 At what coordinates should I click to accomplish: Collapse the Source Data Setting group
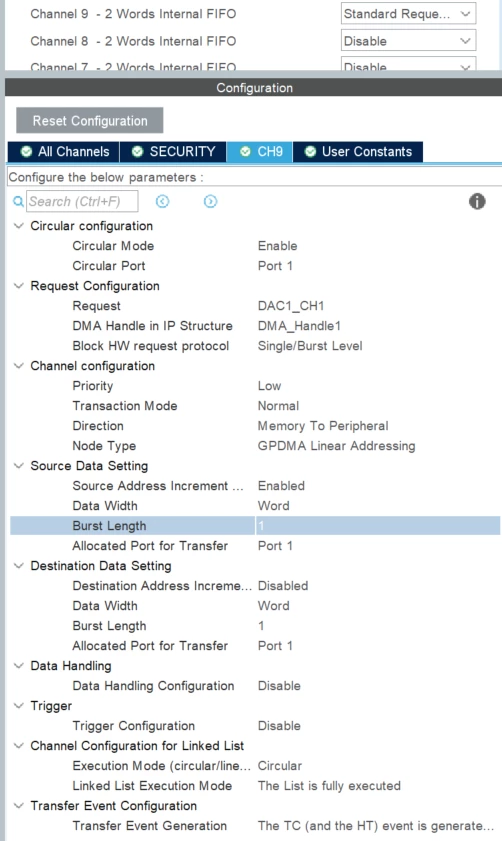pyautogui.click(x=19, y=466)
